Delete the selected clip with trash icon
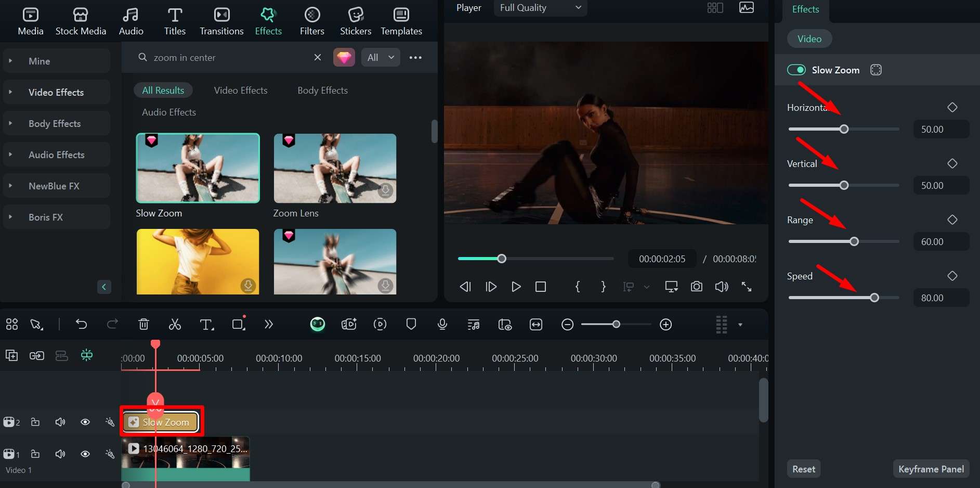 tap(143, 325)
